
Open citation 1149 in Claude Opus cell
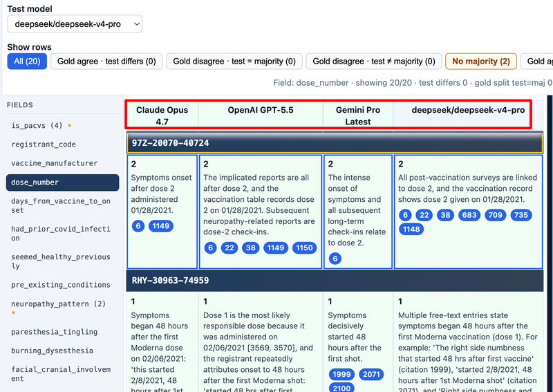161,226
